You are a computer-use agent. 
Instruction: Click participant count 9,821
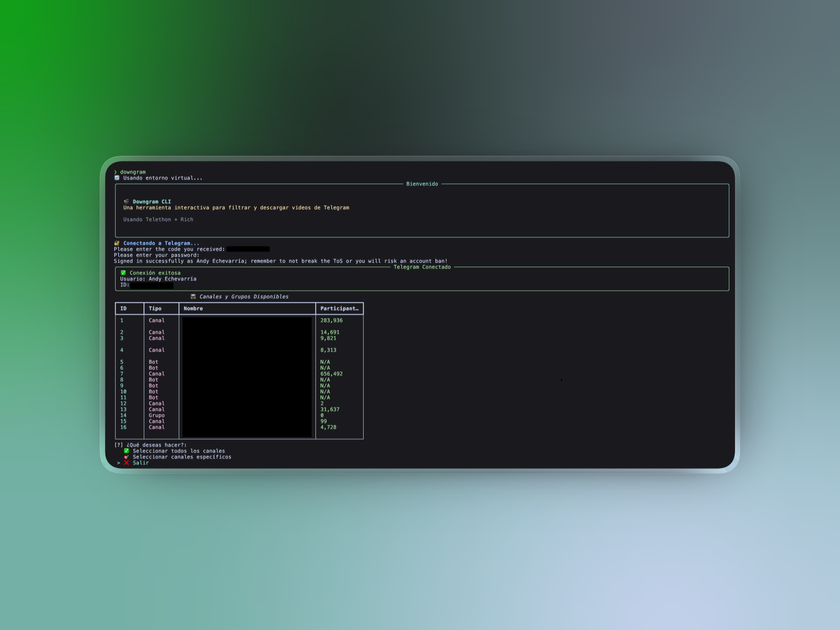pos(329,339)
